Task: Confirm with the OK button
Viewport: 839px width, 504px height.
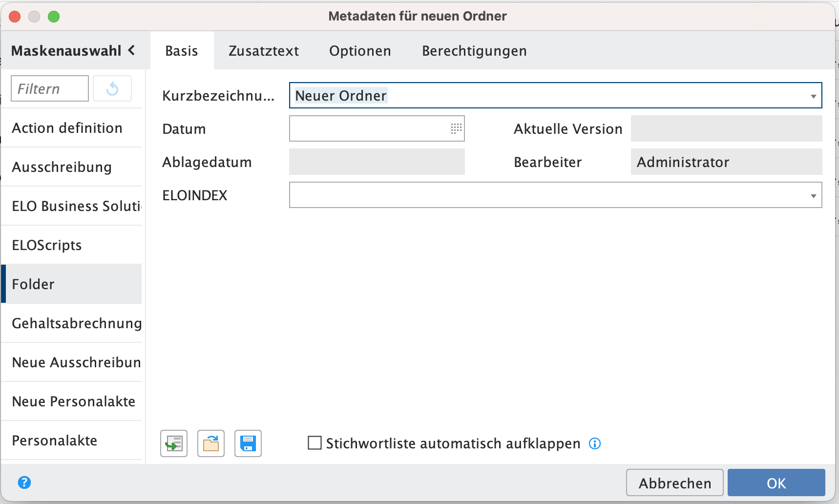Action: click(776, 483)
